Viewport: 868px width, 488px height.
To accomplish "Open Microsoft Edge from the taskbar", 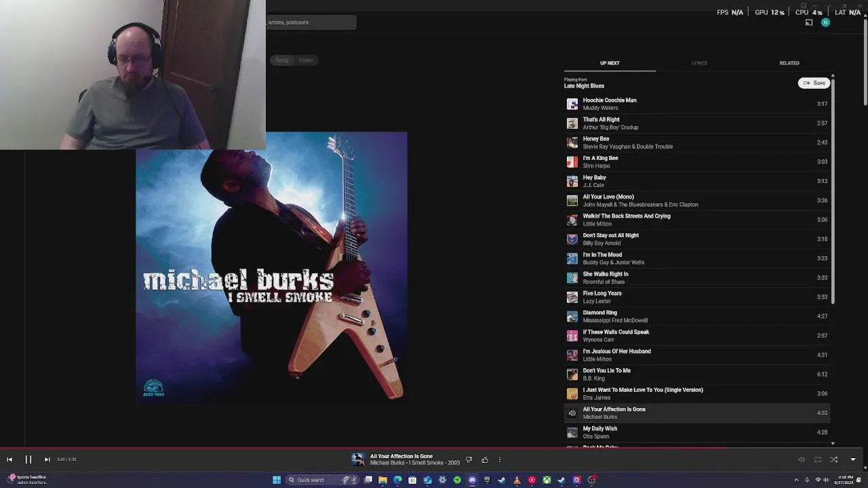I will coord(398,480).
